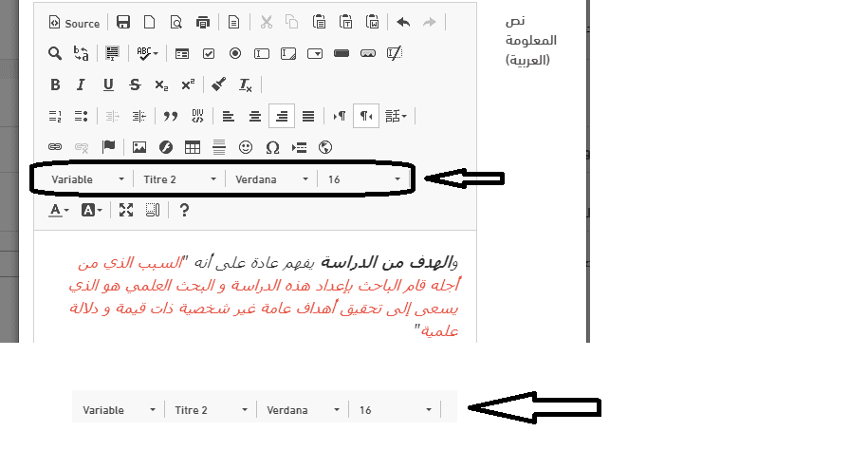
Task: Insert a Page Break
Action: coord(299,147)
